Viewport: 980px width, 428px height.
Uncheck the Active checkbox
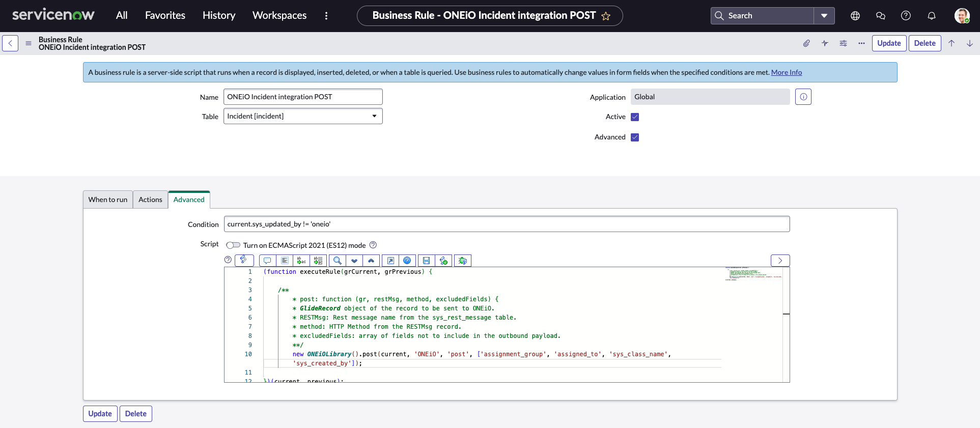click(x=635, y=117)
